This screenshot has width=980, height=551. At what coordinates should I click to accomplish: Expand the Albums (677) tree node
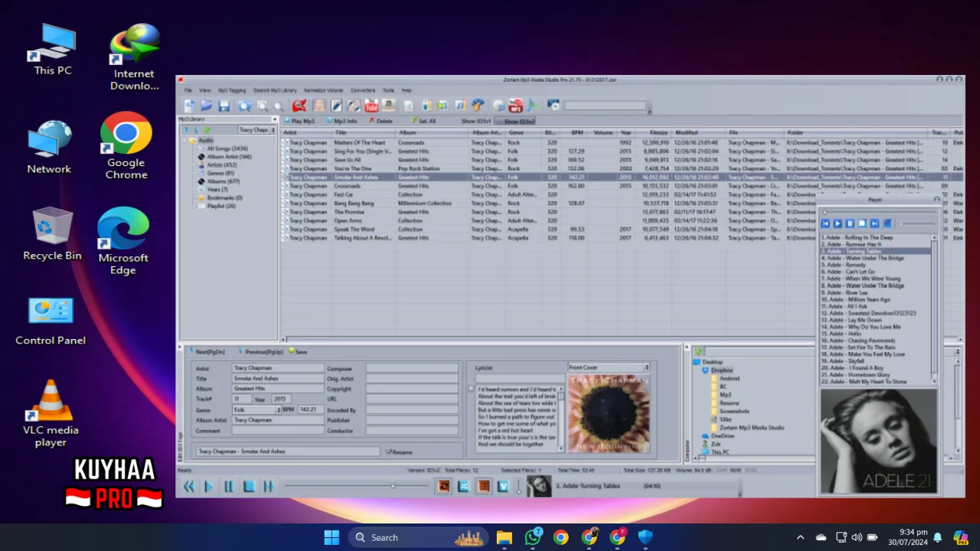pyautogui.click(x=193, y=181)
